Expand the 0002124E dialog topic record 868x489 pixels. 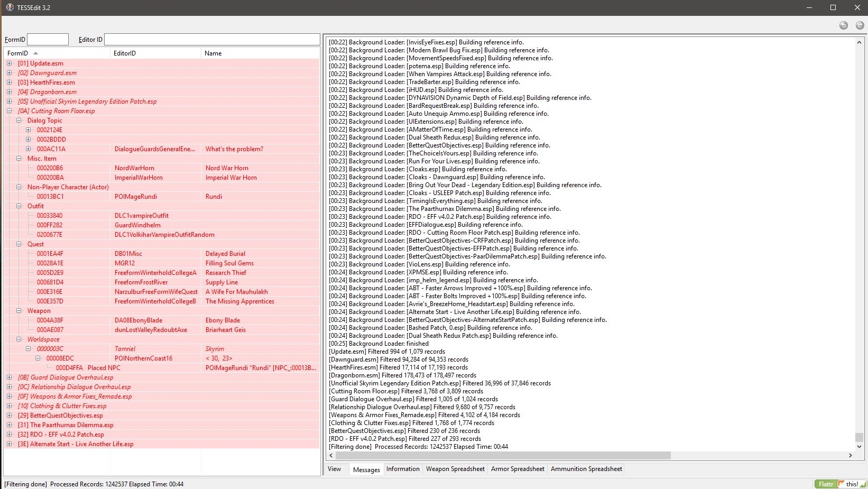pyautogui.click(x=29, y=130)
